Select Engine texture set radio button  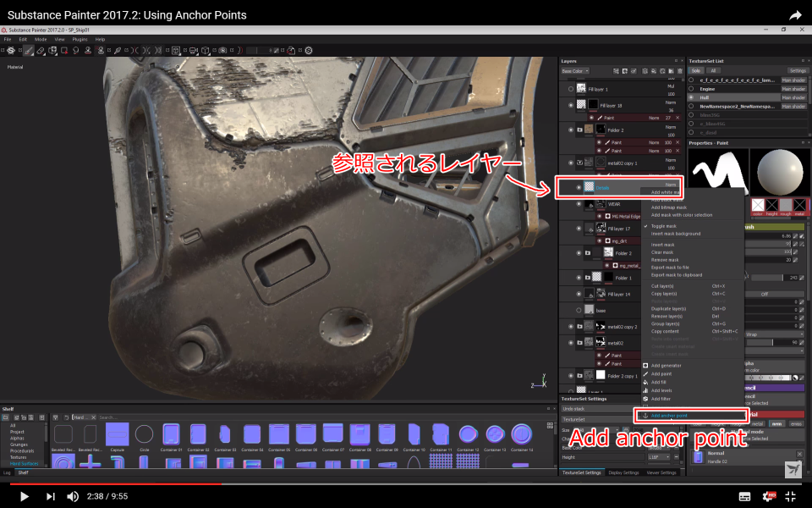691,89
